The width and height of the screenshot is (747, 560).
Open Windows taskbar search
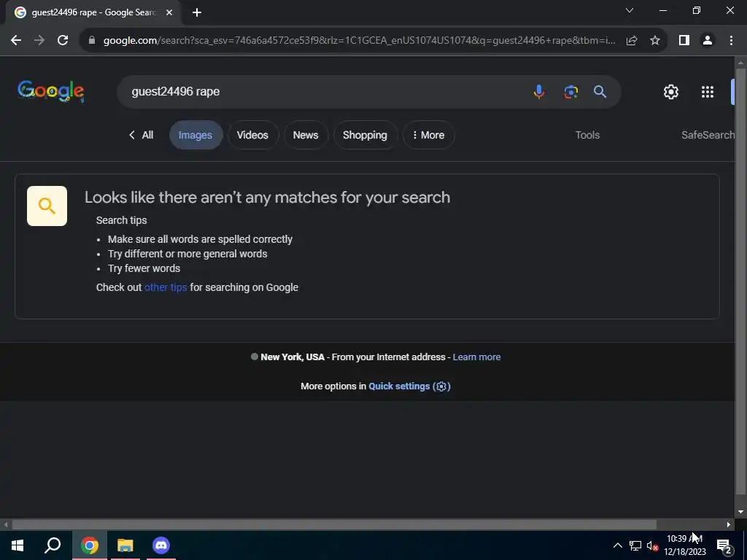(53, 545)
